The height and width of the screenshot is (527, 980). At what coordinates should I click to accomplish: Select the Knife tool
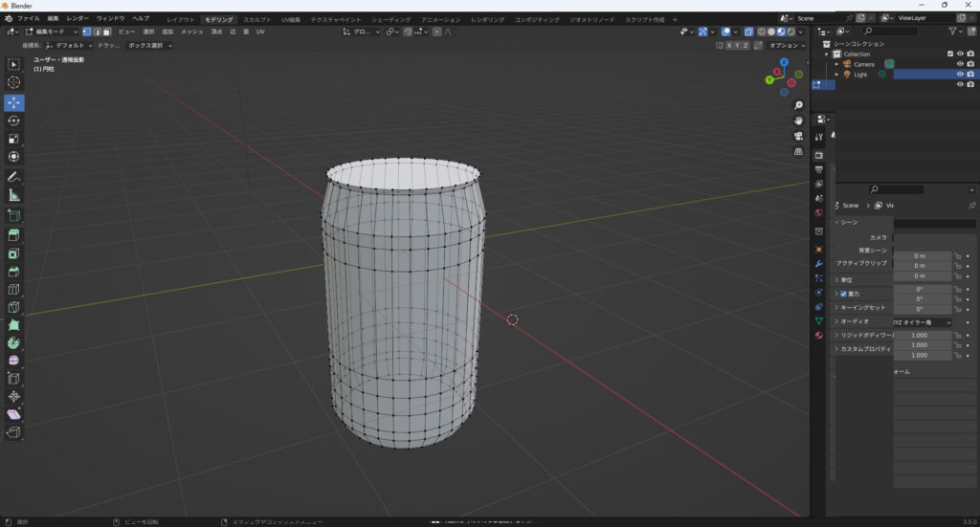(x=13, y=307)
